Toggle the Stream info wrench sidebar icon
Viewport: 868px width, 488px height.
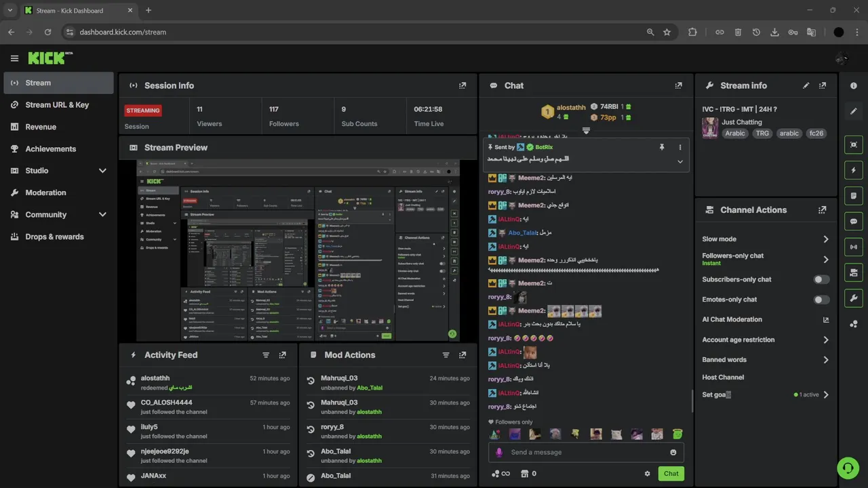point(853,298)
